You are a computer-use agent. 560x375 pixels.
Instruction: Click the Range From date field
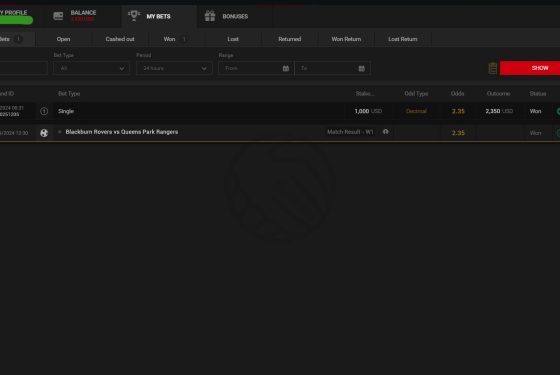[x=255, y=68]
